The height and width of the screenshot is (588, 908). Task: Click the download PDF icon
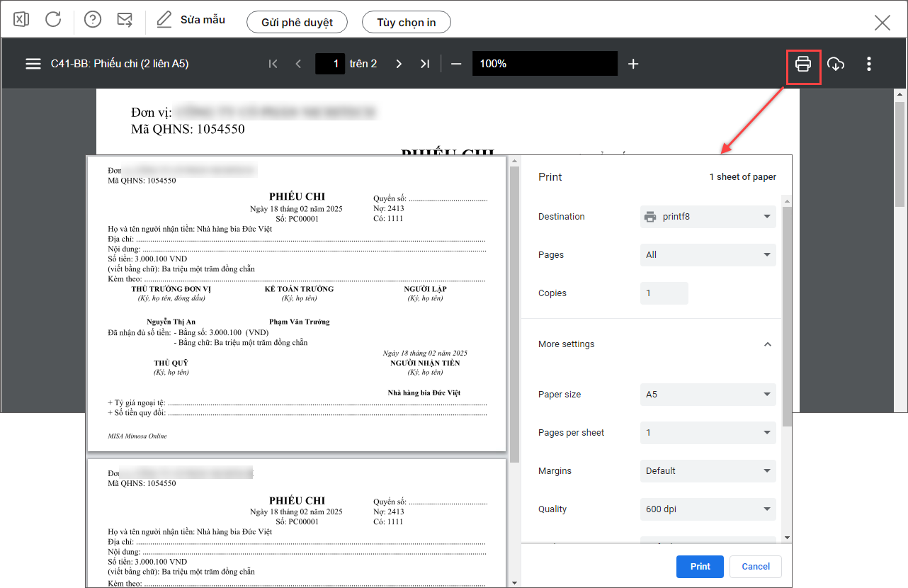(836, 64)
